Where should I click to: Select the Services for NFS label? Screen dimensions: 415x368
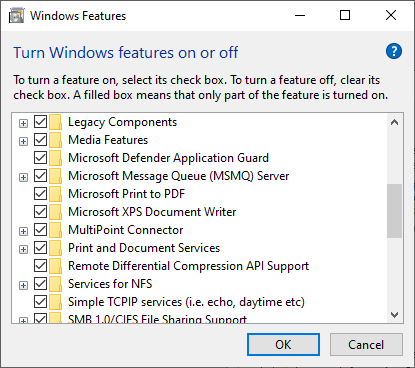110,284
